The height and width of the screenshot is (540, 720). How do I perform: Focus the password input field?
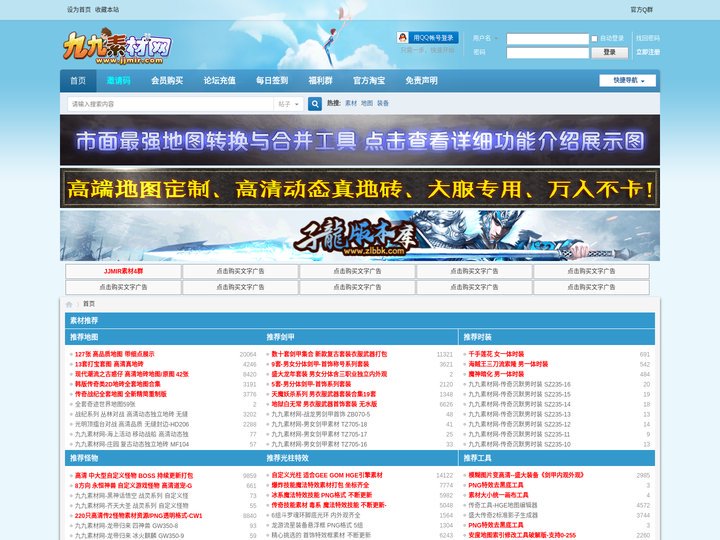pyautogui.click(x=547, y=53)
